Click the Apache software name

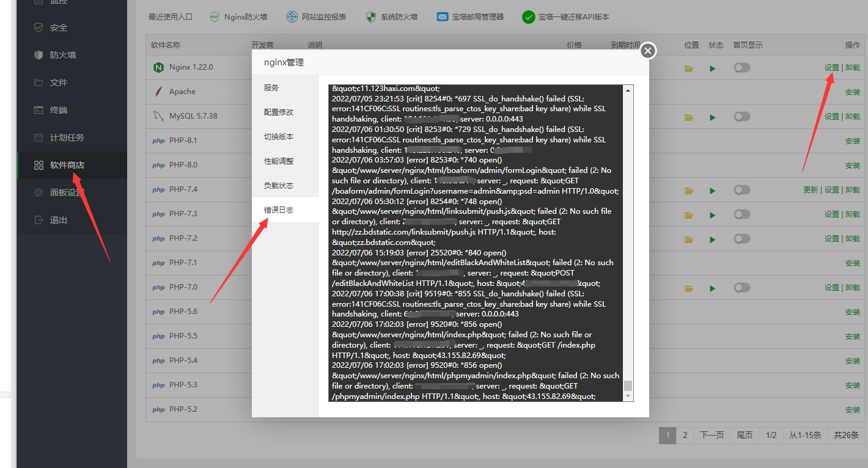click(182, 92)
